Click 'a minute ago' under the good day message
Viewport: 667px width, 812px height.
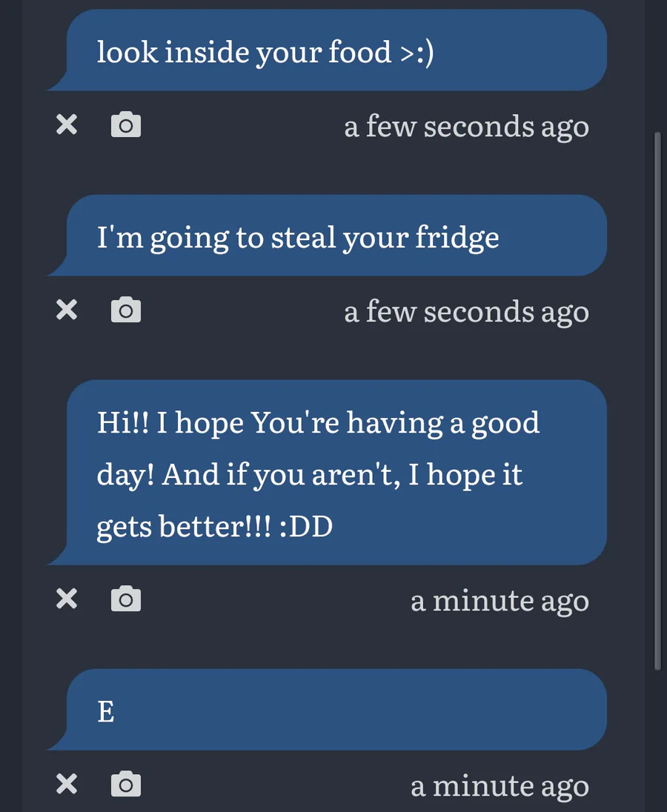(500, 601)
